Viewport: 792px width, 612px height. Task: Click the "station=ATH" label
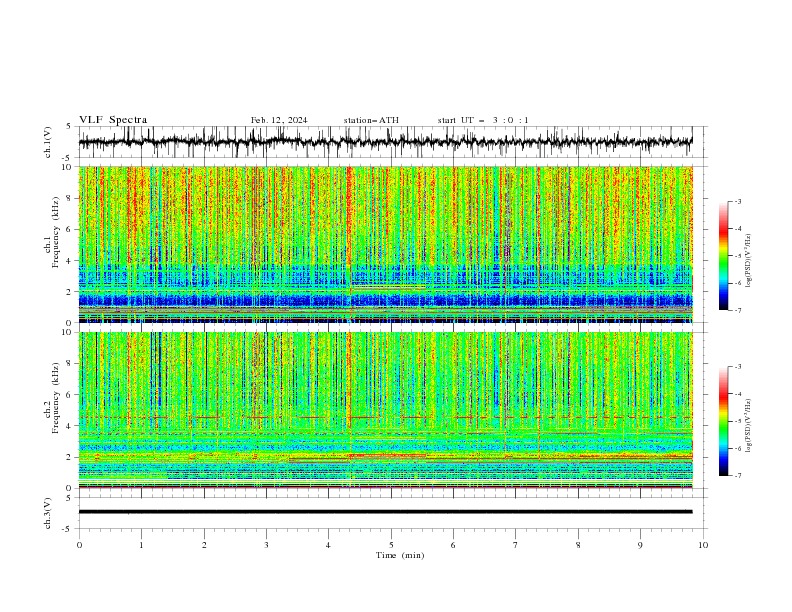click(371, 120)
